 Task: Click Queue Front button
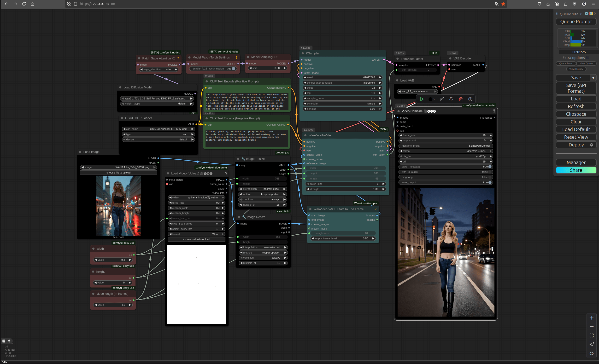click(566, 64)
